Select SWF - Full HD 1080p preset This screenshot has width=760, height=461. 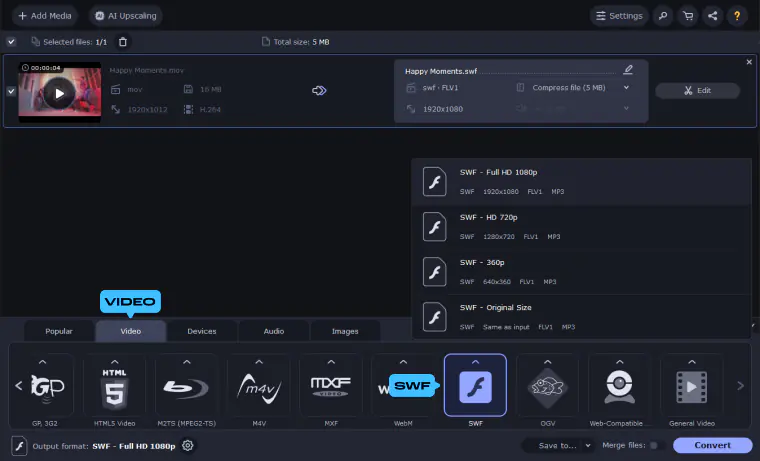pos(581,181)
